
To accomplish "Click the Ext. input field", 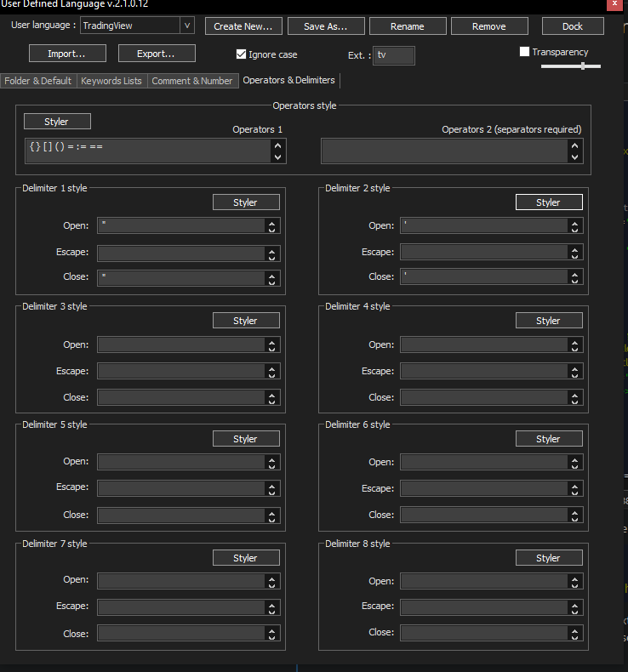I will click(393, 55).
